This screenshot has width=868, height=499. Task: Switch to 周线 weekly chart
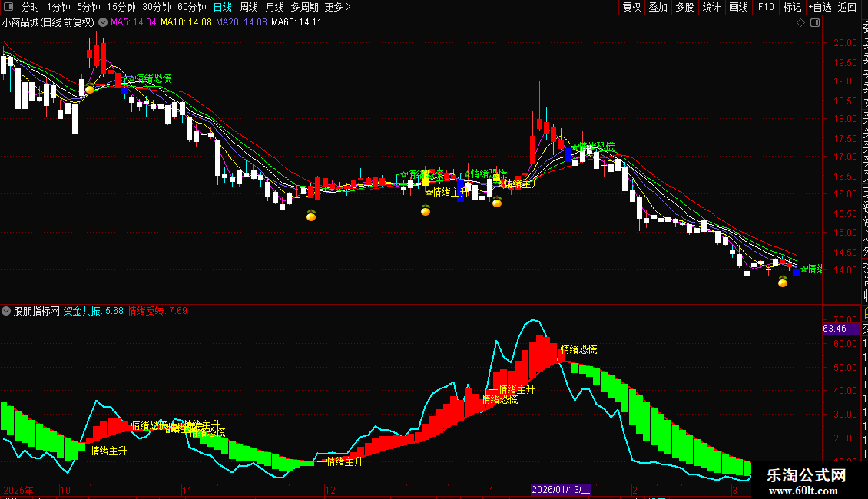coord(249,7)
